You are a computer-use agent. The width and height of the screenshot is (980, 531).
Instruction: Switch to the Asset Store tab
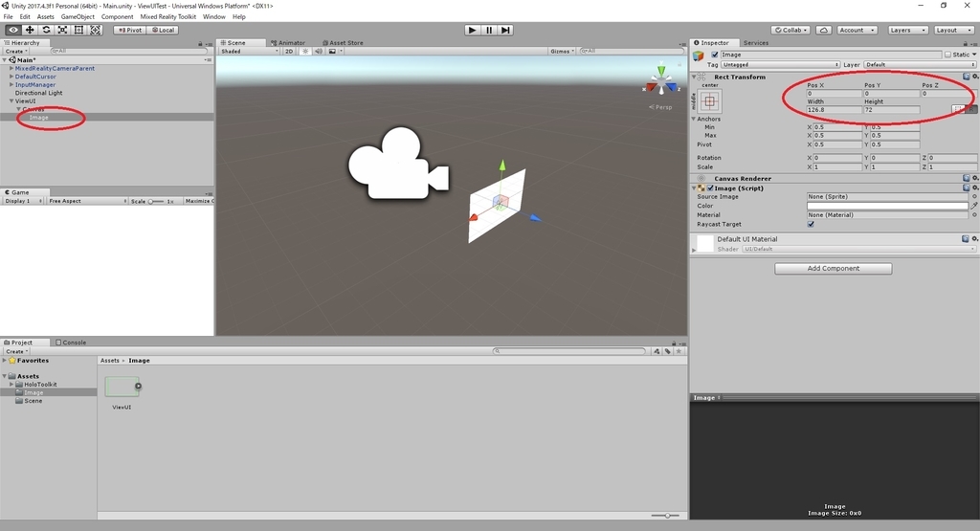(x=343, y=43)
